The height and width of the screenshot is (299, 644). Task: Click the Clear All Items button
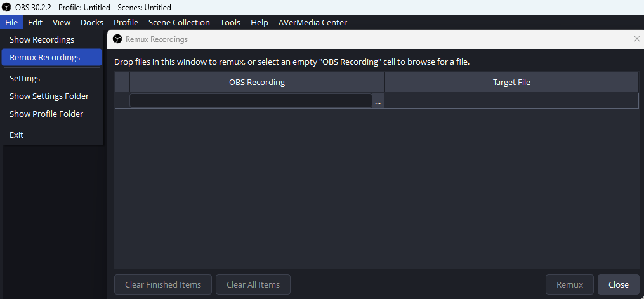coord(253,284)
